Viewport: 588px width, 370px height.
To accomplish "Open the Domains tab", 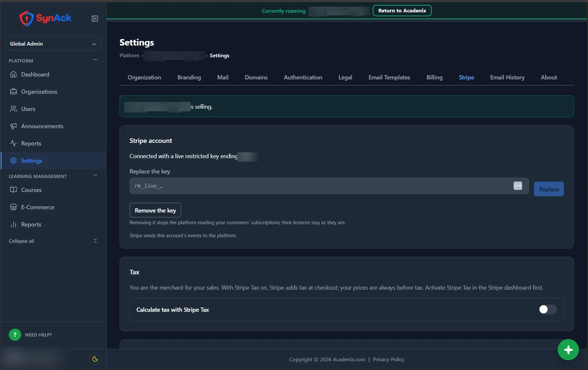I will coord(256,77).
